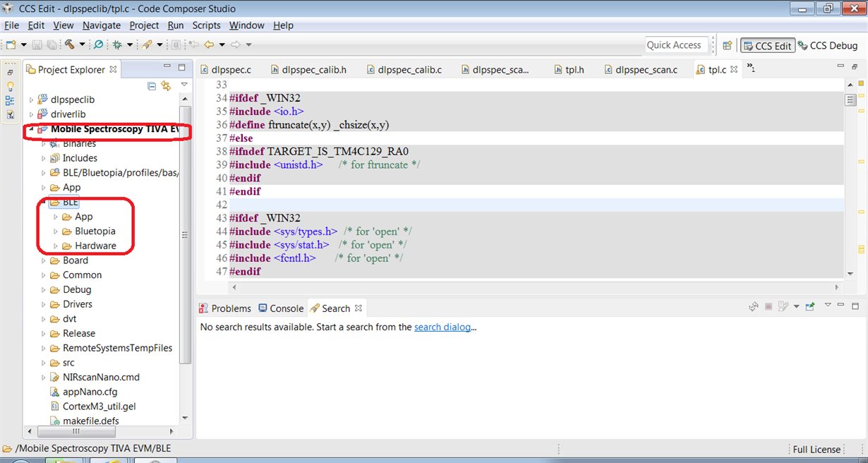Open the Build hammer dropdown arrow
The height and width of the screenshot is (463, 868).
click(82, 44)
